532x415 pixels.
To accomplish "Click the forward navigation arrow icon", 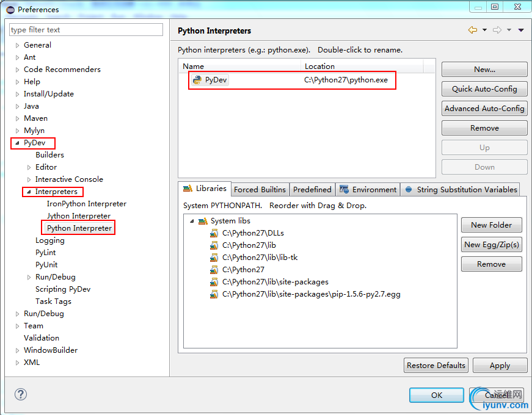I will 497,30.
